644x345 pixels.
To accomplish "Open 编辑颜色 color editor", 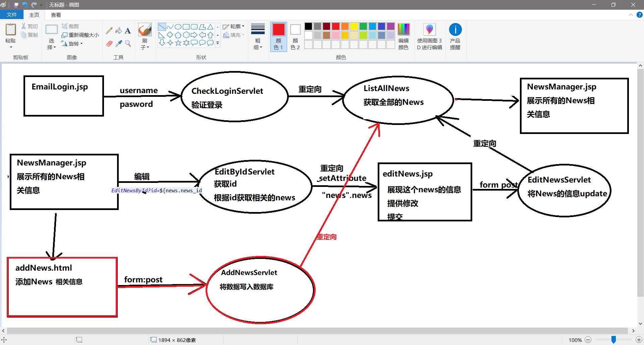I will coord(404,37).
